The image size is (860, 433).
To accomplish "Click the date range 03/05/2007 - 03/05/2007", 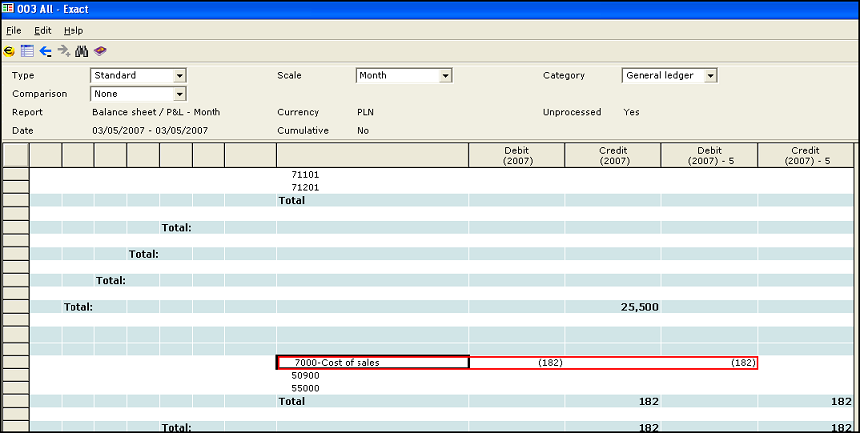I will coord(150,131).
